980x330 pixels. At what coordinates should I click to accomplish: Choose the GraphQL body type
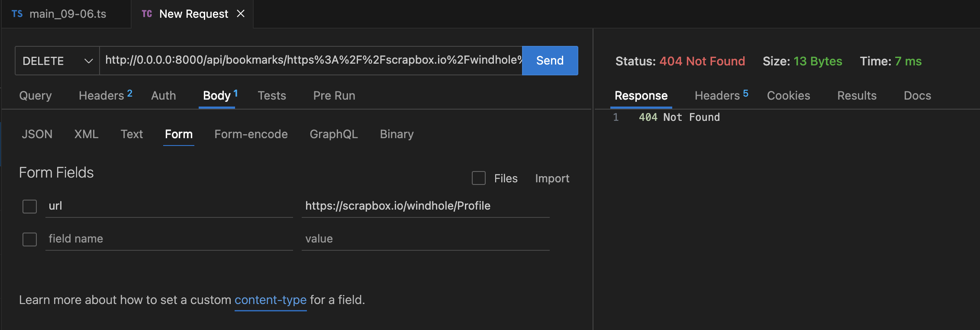[334, 134]
